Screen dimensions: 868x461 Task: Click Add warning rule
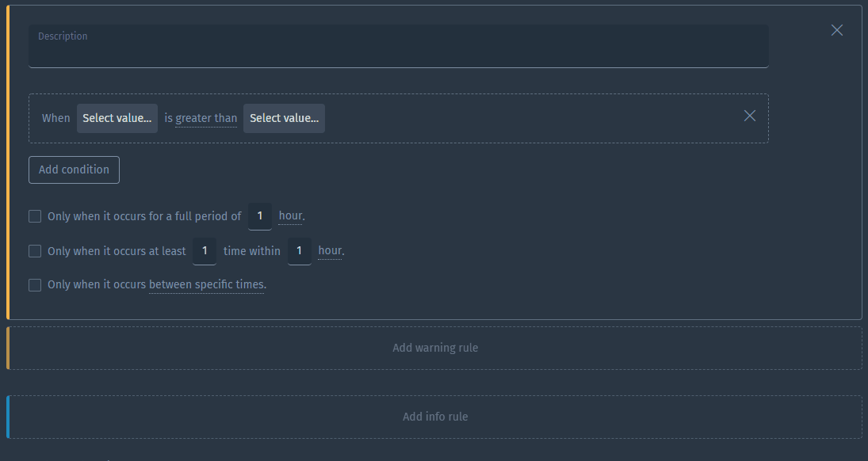click(x=434, y=347)
